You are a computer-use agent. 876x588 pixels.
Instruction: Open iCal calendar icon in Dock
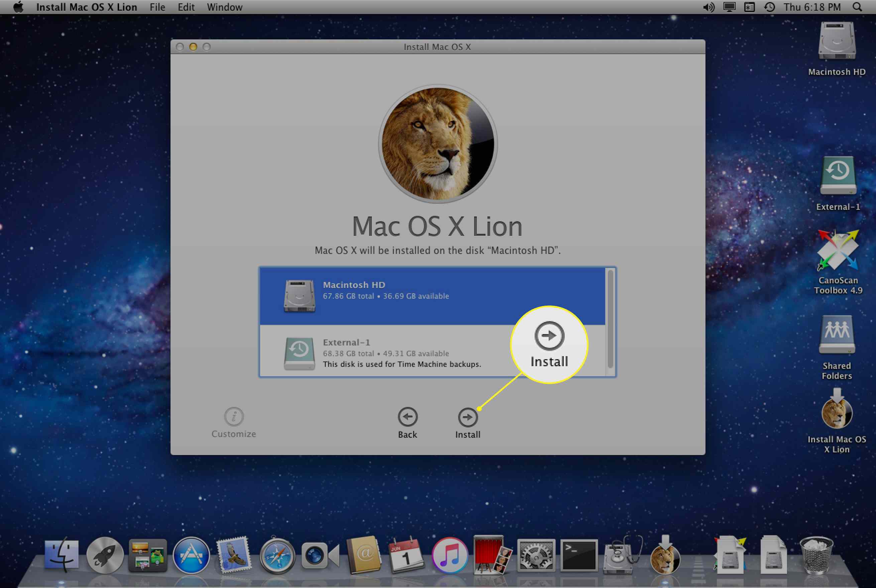click(407, 556)
